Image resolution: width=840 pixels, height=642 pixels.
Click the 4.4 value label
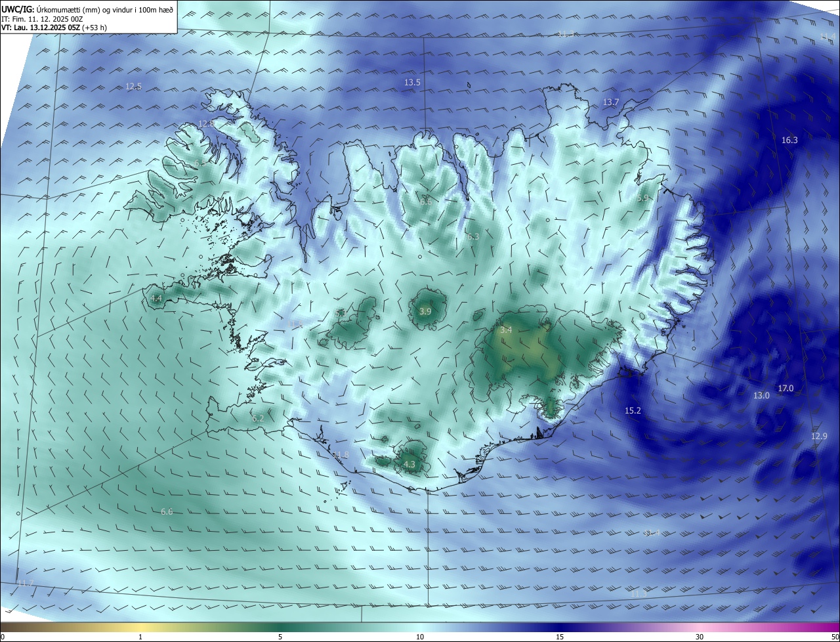(x=156, y=298)
